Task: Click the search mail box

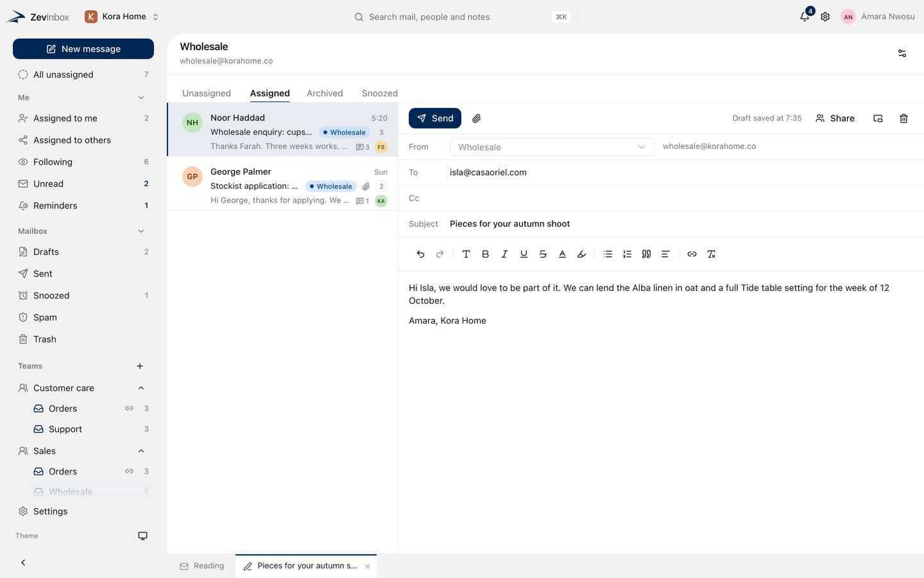Action: [462, 17]
